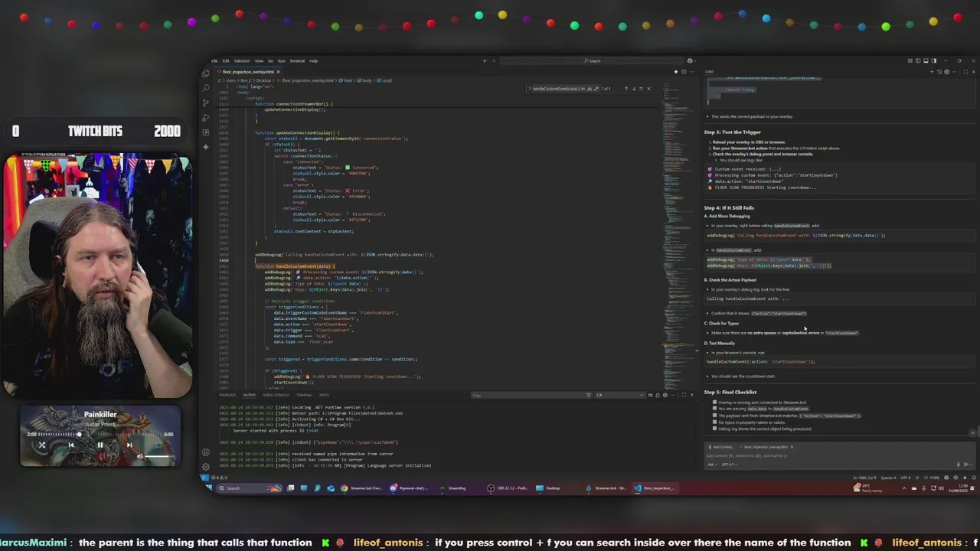Remove floor_inspection_overlay.html chat context chip

coord(792,447)
